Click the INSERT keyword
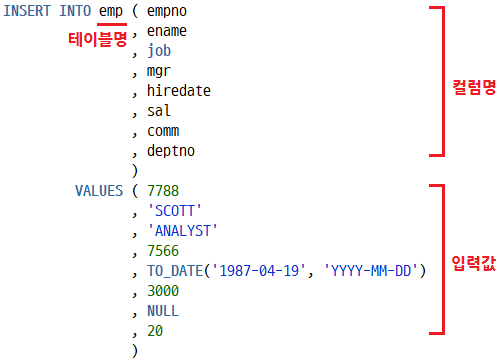The height and width of the screenshot is (363, 504). pyautogui.click(x=27, y=11)
